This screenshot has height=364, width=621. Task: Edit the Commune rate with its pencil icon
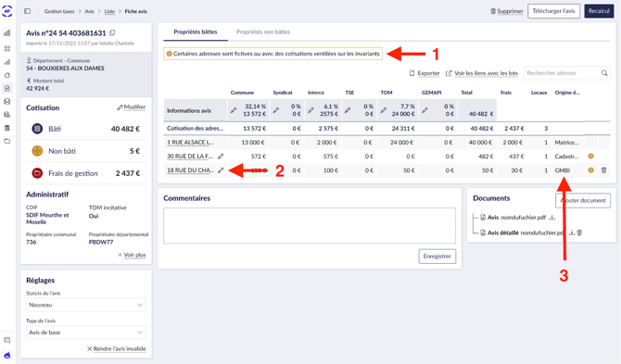click(x=234, y=110)
